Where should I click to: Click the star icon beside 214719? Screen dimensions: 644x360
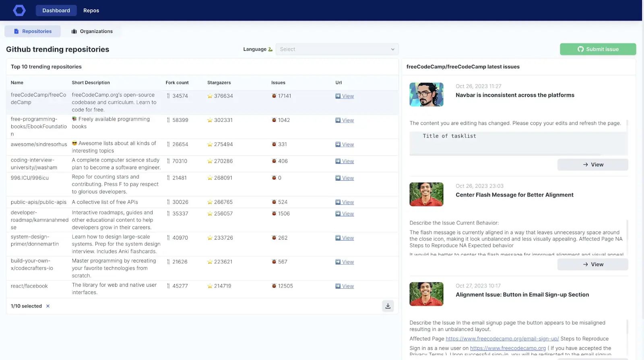tap(210, 286)
